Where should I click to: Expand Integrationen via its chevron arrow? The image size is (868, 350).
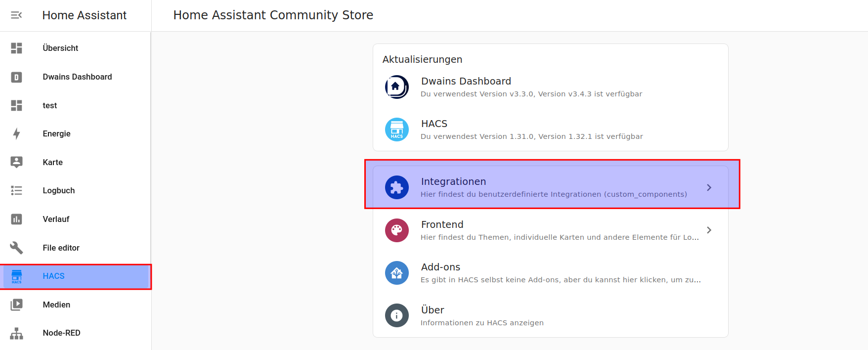(709, 188)
